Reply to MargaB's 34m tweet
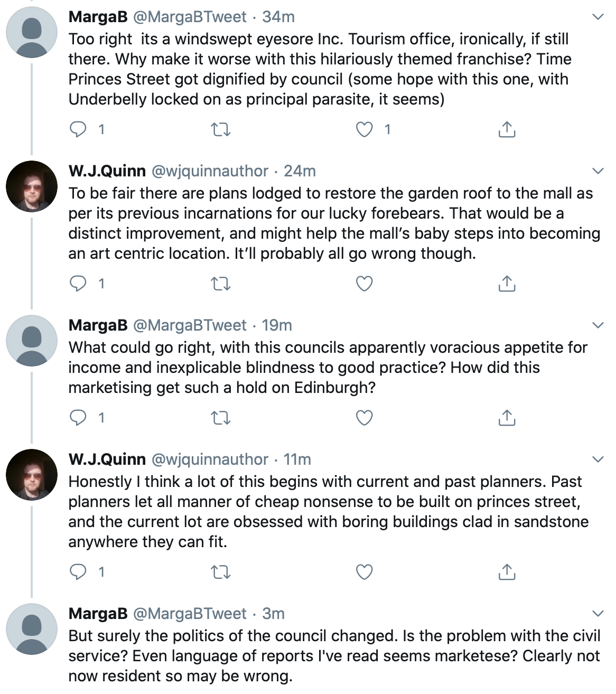 pyautogui.click(x=78, y=129)
